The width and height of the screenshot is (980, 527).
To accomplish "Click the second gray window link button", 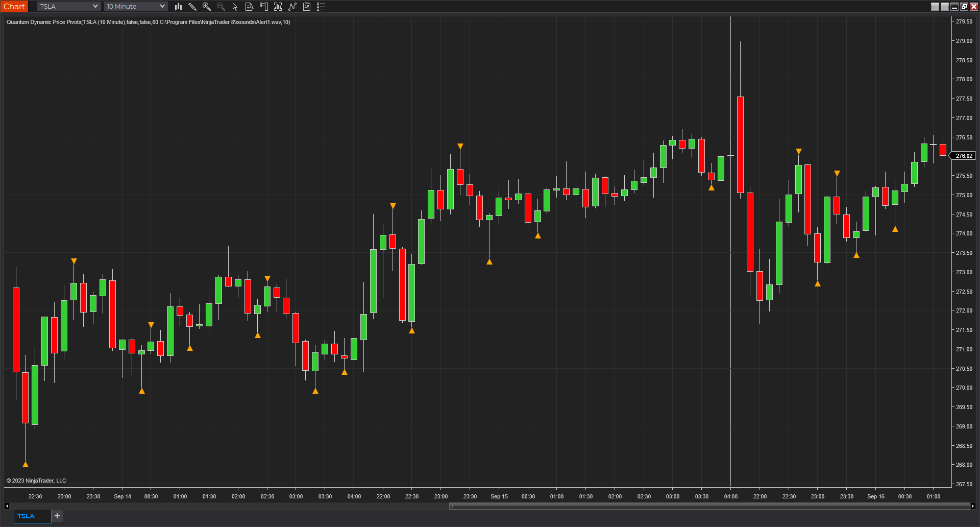I will pyautogui.click(x=945, y=7).
